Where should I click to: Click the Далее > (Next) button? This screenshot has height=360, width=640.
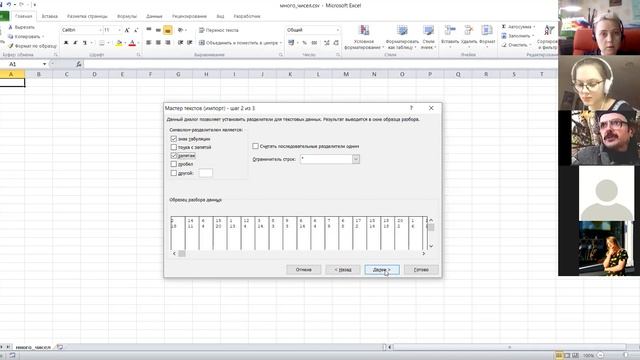click(x=382, y=270)
